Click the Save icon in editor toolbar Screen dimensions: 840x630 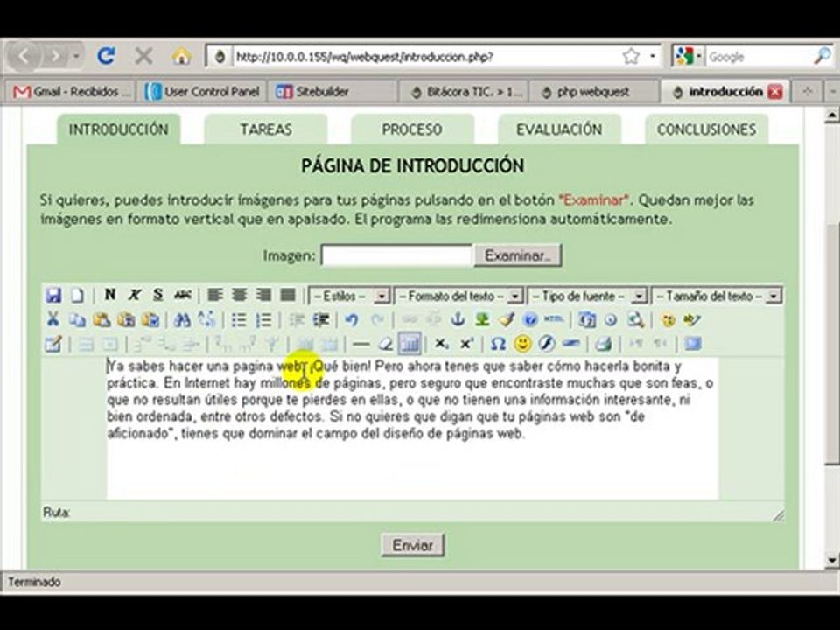53,296
